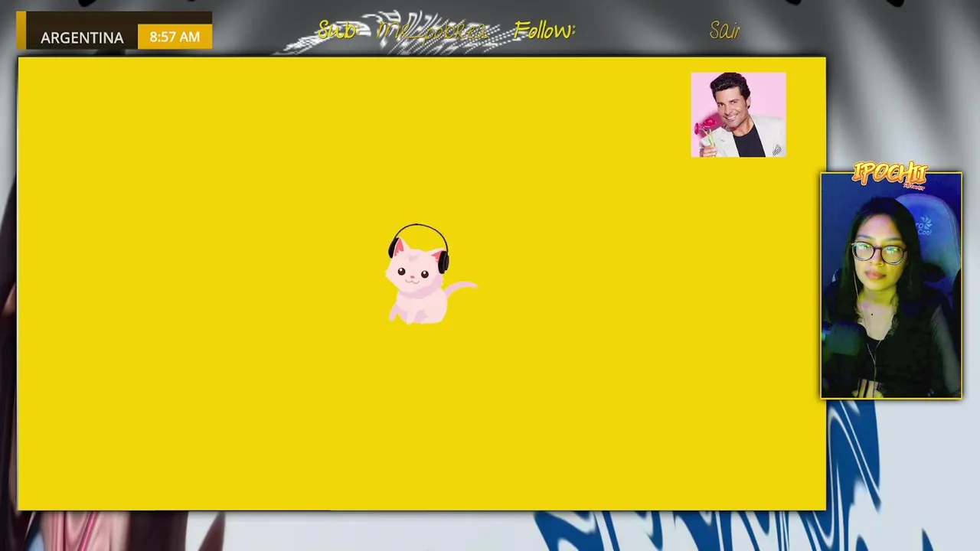The image size is (980, 551).
Task: Click the streamer webcam feed
Action: click(x=891, y=285)
